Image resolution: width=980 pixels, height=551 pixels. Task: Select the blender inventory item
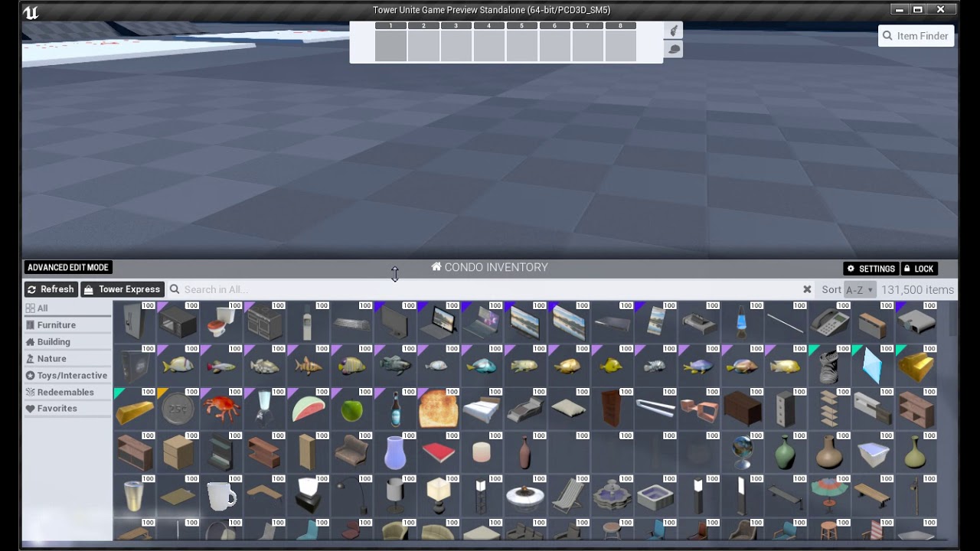pos(265,409)
